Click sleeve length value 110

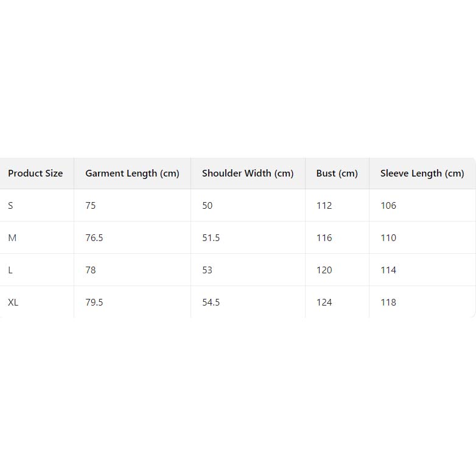pyautogui.click(x=388, y=238)
